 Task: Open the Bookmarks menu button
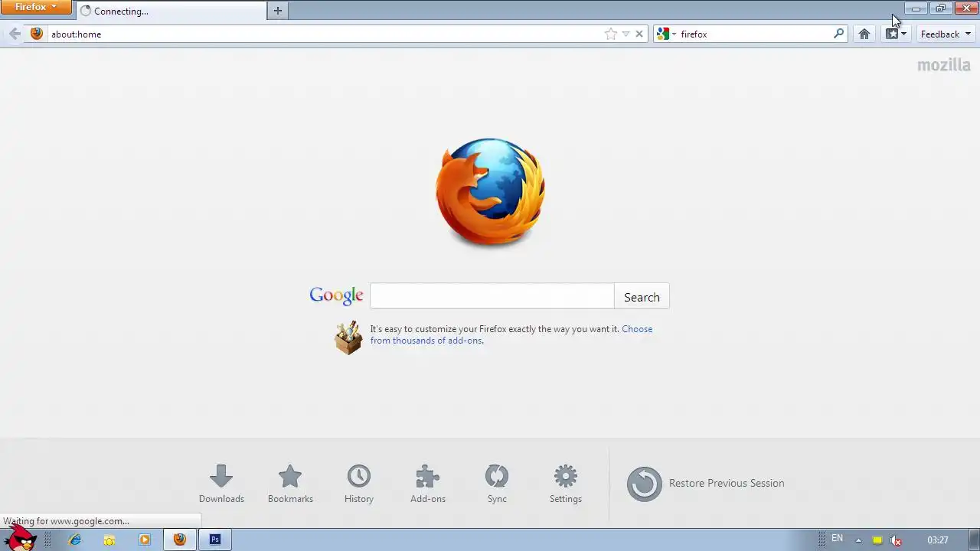pos(896,34)
